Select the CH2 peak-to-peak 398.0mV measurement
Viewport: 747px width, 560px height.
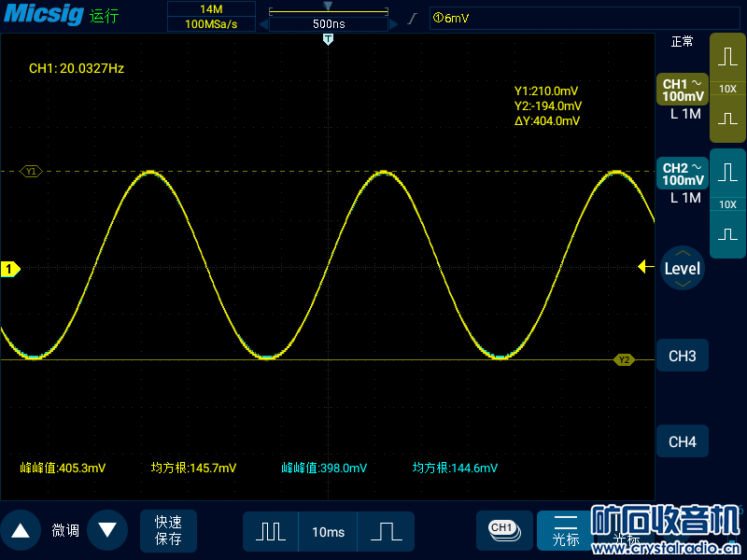(x=324, y=468)
